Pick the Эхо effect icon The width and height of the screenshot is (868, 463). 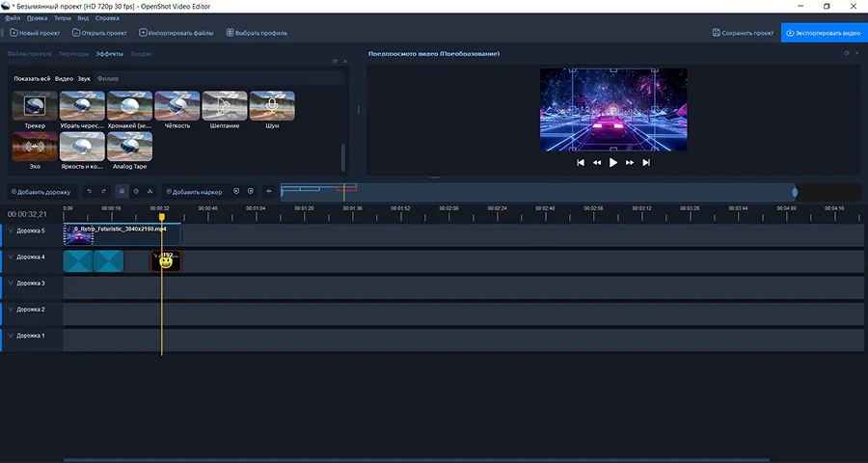[35, 147]
